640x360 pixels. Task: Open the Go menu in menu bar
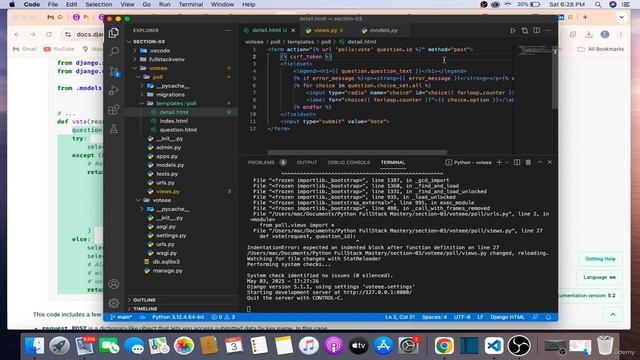tap(147, 4)
